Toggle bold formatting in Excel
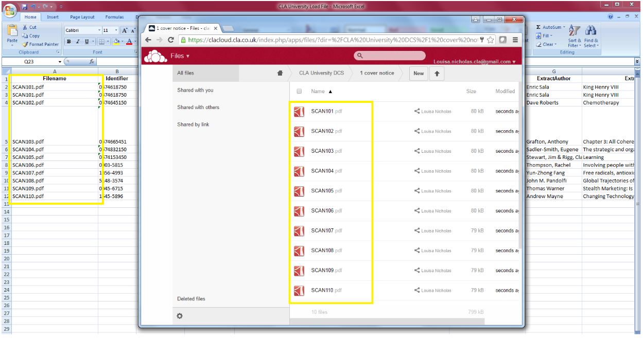Screen dimensions: 644x338 [68, 42]
